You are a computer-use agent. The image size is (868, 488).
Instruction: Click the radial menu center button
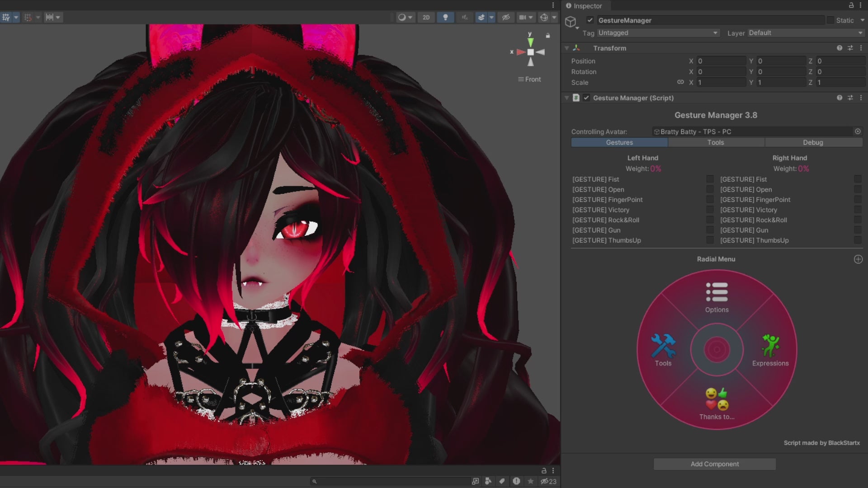(717, 350)
